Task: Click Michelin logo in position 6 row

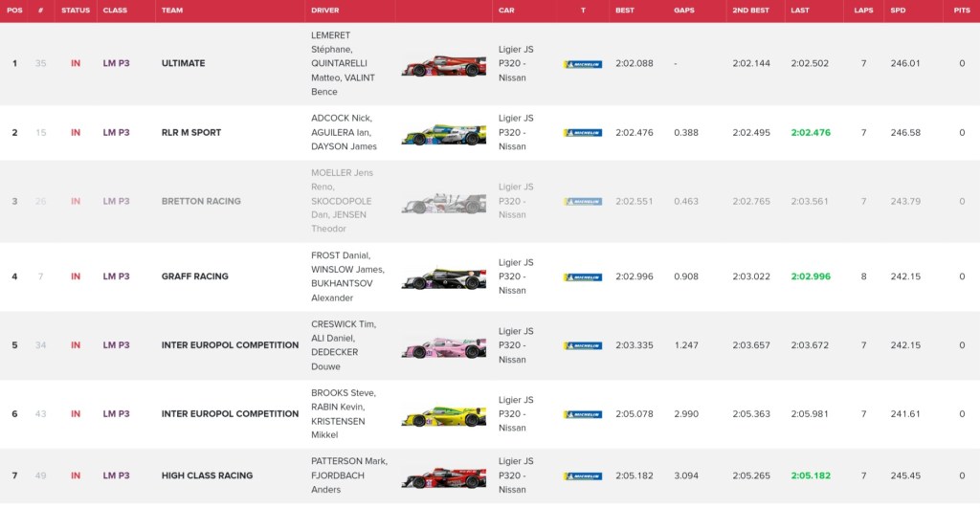Action: click(583, 414)
